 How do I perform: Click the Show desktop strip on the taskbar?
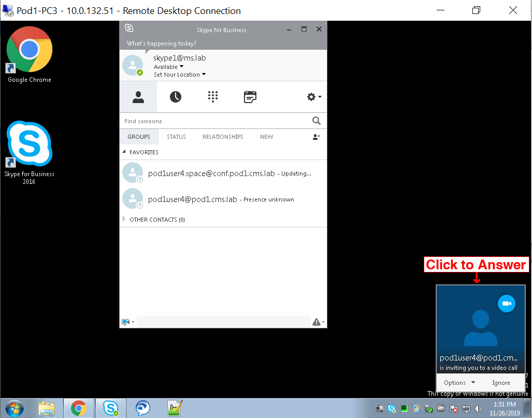pos(527,408)
